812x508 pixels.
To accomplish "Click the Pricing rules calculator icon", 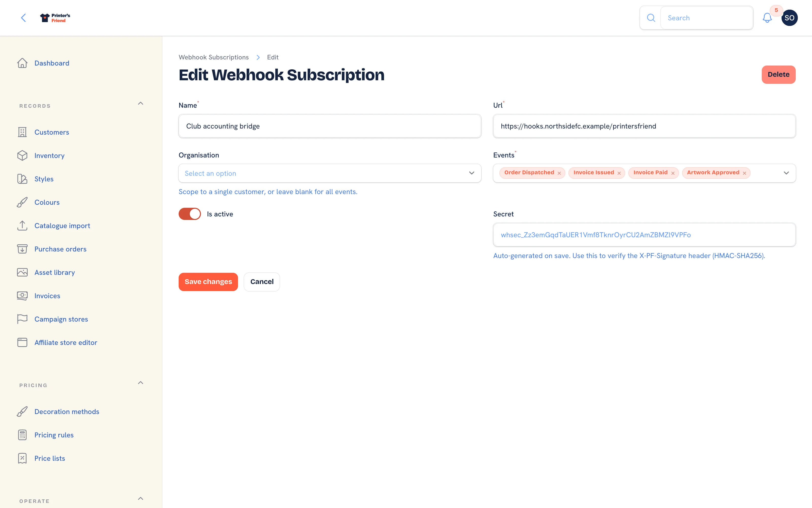I will (22, 435).
